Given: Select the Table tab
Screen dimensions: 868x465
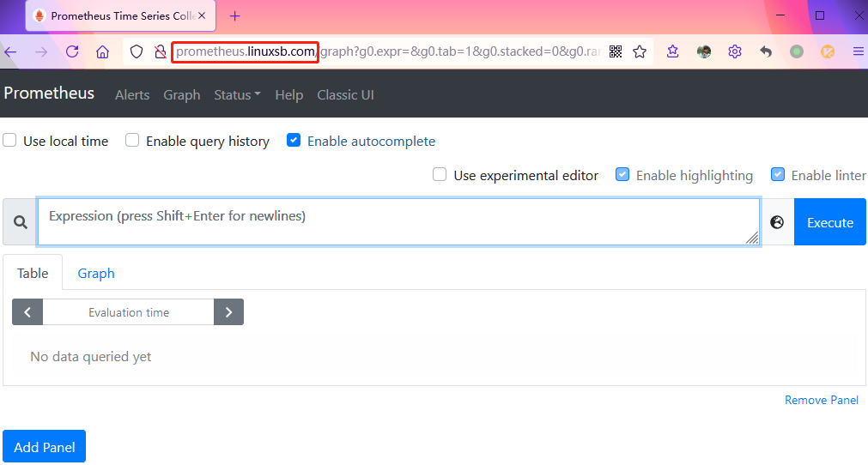Looking at the screenshot, I should click(33, 273).
